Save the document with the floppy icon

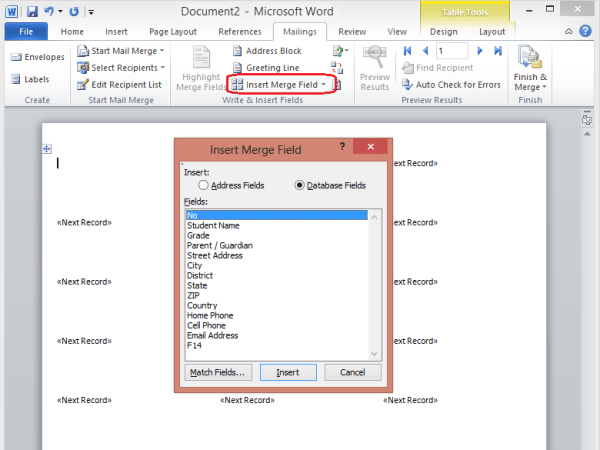pyautogui.click(x=32, y=11)
